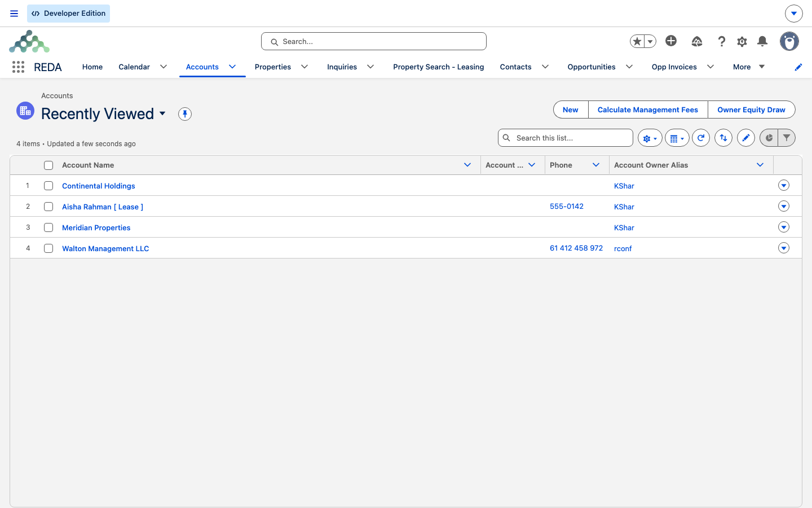Check the Meridian Properties row checkbox
Screen dimensions: 812x508
coord(48,227)
